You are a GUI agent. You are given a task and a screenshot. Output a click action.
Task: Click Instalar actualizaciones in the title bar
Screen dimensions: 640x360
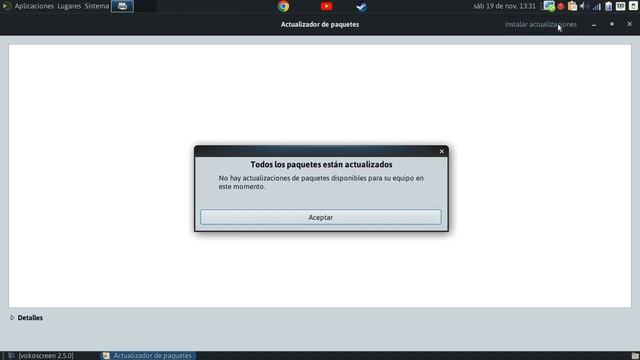(541, 24)
